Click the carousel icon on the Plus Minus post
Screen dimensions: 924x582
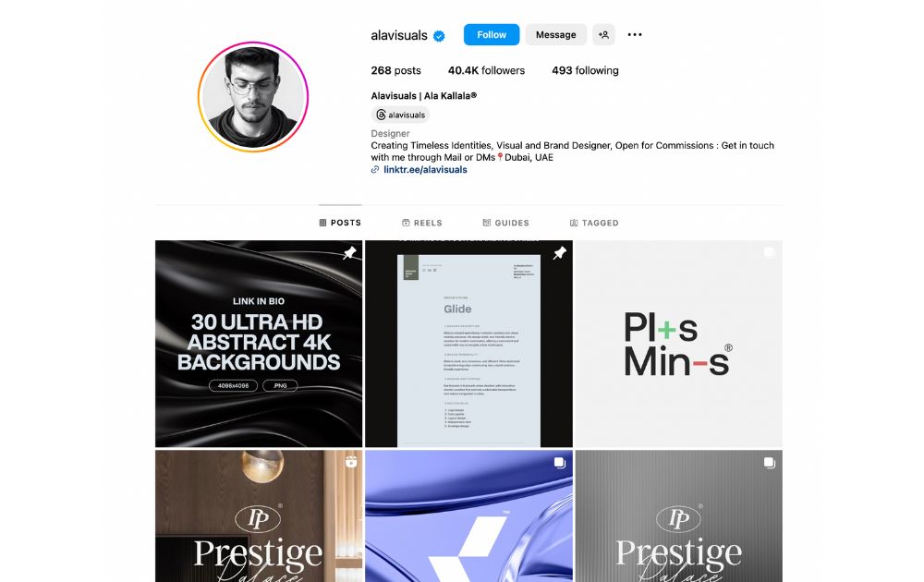pyautogui.click(x=769, y=253)
